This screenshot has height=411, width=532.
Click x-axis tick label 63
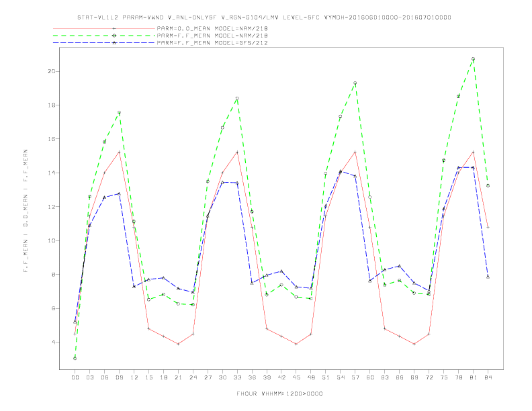coord(385,377)
